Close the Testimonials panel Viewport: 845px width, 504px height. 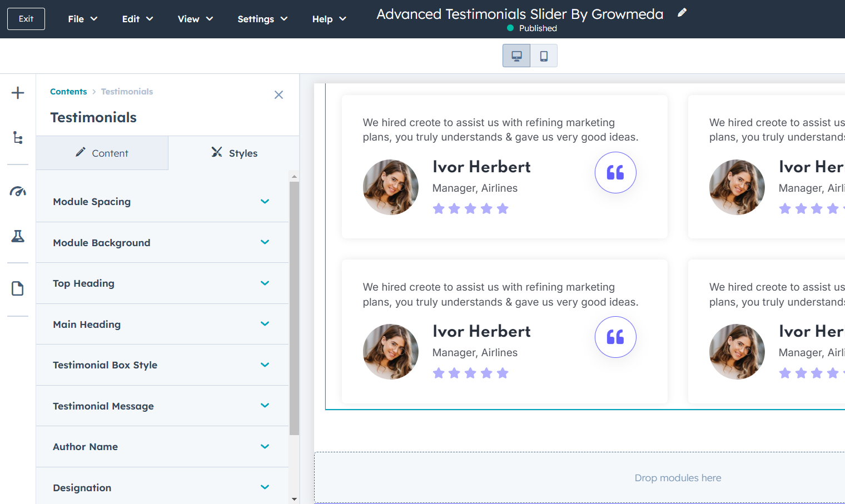click(x=279, y=95)
